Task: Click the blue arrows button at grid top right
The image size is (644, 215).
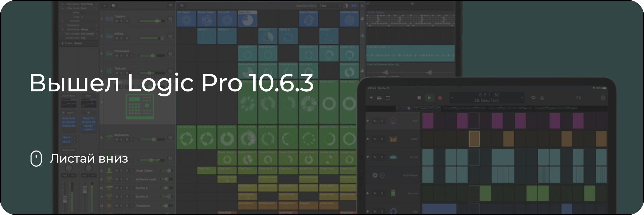Action: tap(354, 6)
